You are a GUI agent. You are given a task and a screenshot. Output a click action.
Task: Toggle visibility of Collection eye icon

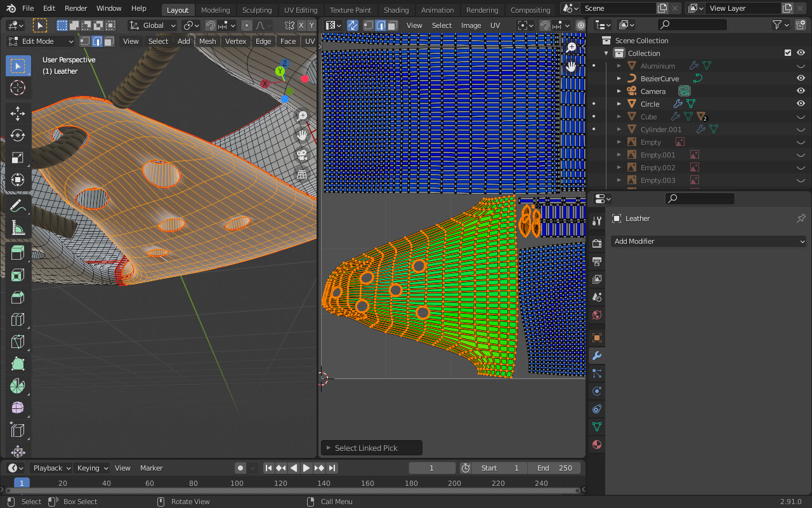(x=801, y=53)
